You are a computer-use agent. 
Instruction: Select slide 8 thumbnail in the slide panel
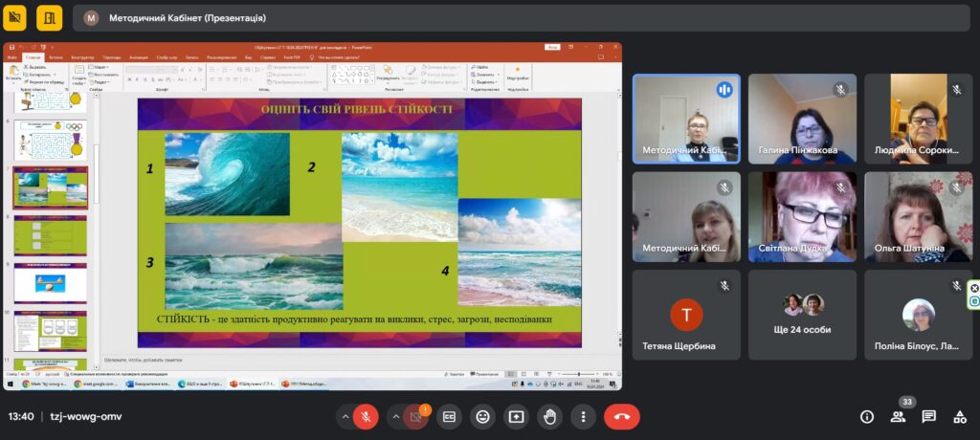point(50,235)
